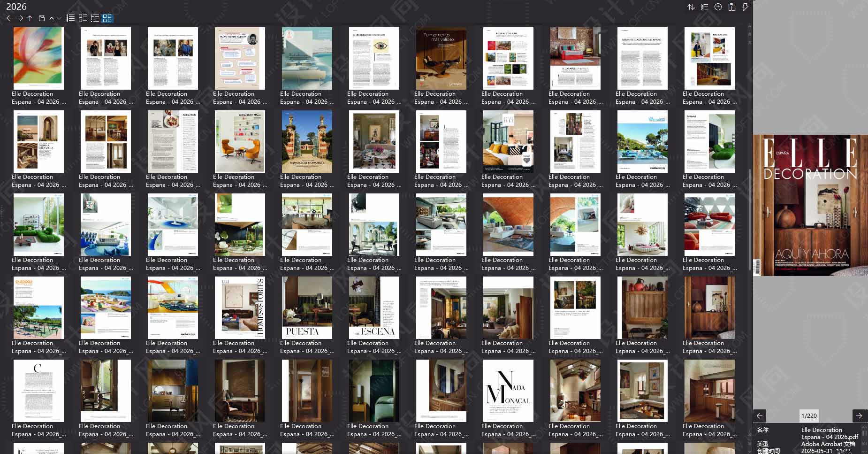Select the large letter 'C' text page thumbnail
The image size is (868, 454).
pyautogui.click(x=38, y=391)
